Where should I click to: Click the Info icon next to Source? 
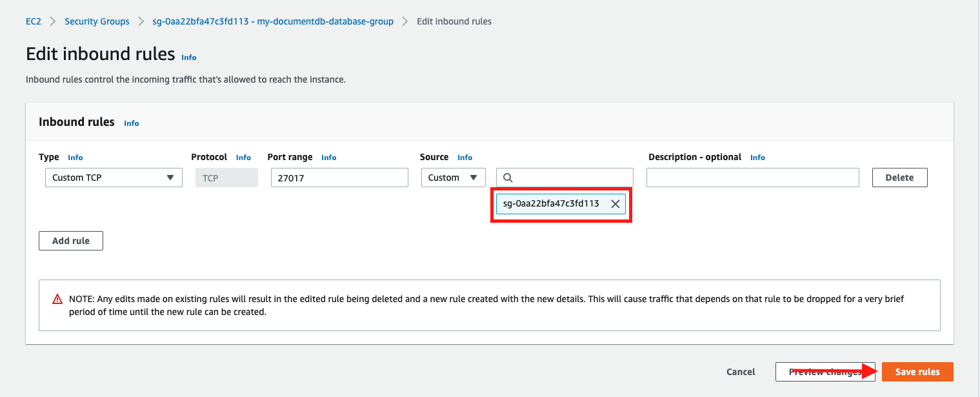(x=465, y=157)
